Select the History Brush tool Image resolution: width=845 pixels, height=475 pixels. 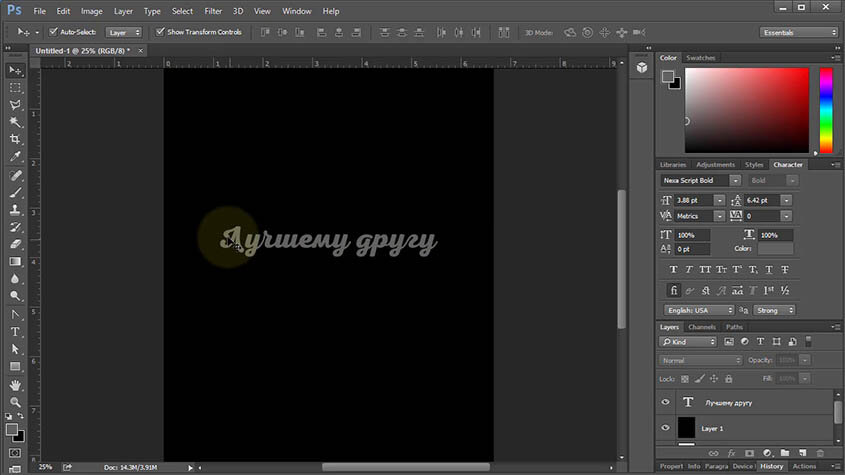15,227
